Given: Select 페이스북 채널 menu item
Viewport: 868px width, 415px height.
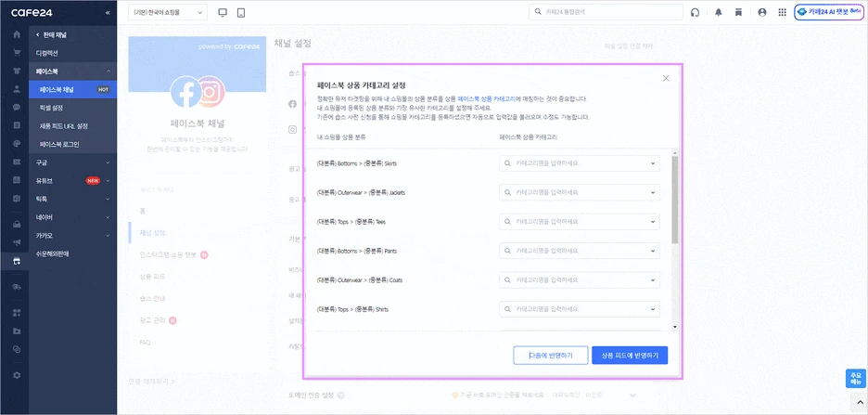Looking at the screenshot, I should point(72,89).
